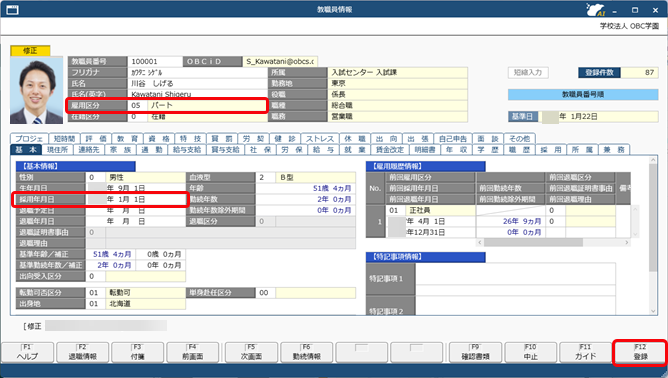Image resolution: width=668 pixels, height=378 pixels.
Task: Click the 雇用履歴 table horizontal scrollbar
Action: (553, 242)
